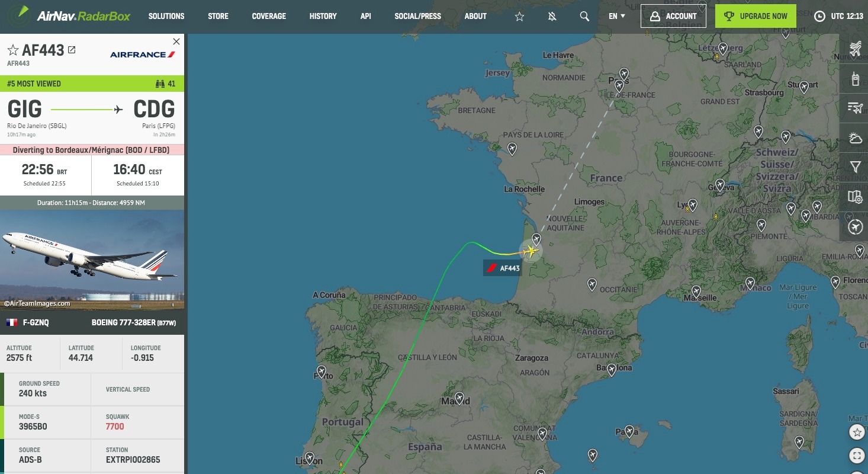868x474 pixels.
Task: Close the AF443 flight panel
Action: pyautogui.click(x=176, y=41)
